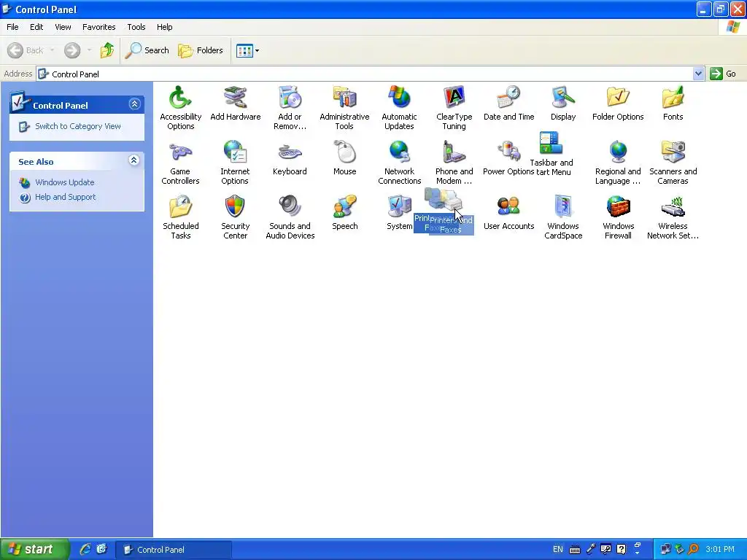Open Help and Support link
Screen dimensions: 747x560
[x=65, y=197]
